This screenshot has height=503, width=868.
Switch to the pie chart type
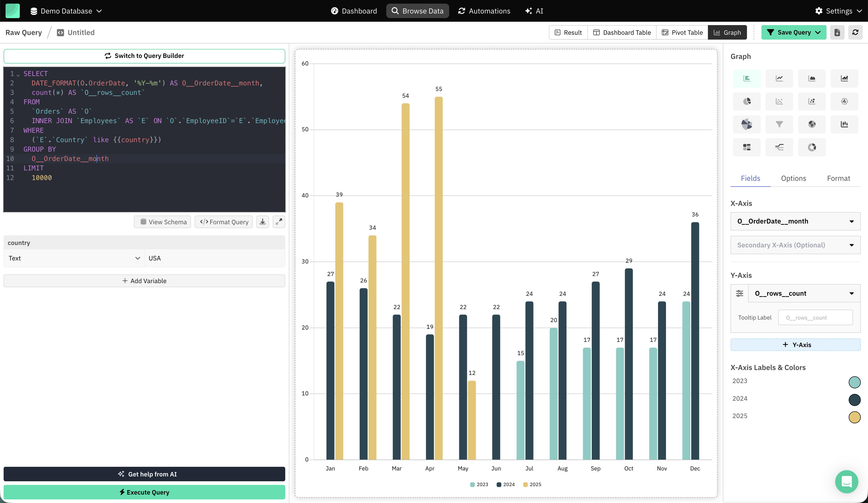tap(747, 101)
